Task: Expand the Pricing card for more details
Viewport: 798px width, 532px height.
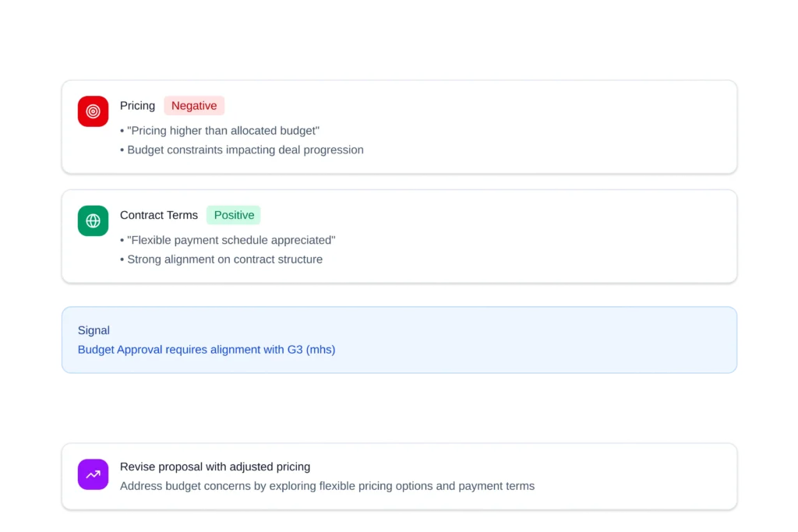Action: tap(399, 127)
